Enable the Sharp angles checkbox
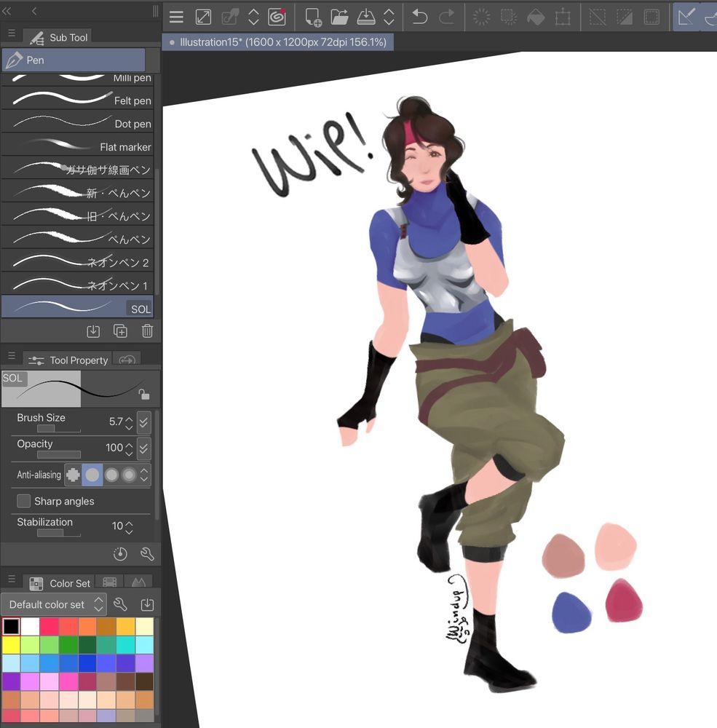The image size is (717, 728). point(23,501)
